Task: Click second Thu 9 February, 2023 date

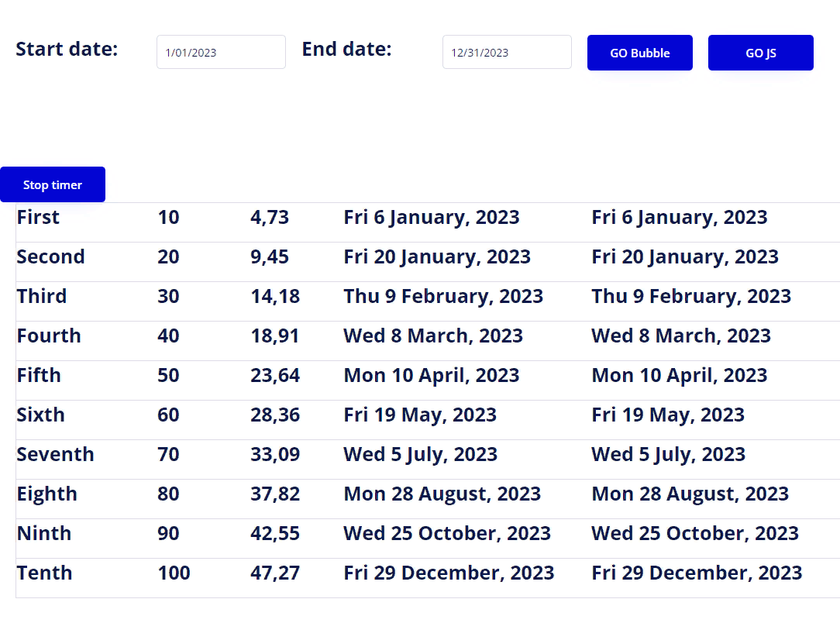Action: tap(691, 296)
